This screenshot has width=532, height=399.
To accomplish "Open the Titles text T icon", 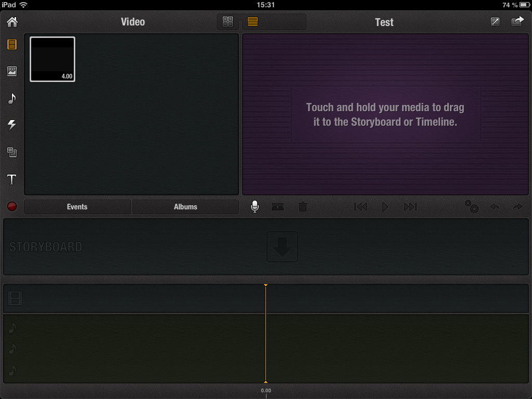I will click(12, 179).
